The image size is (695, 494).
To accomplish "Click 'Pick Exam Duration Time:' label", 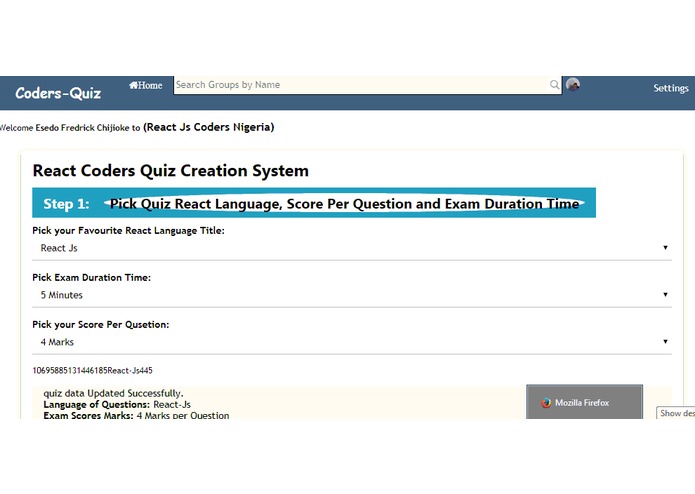I will pos(91,277).
